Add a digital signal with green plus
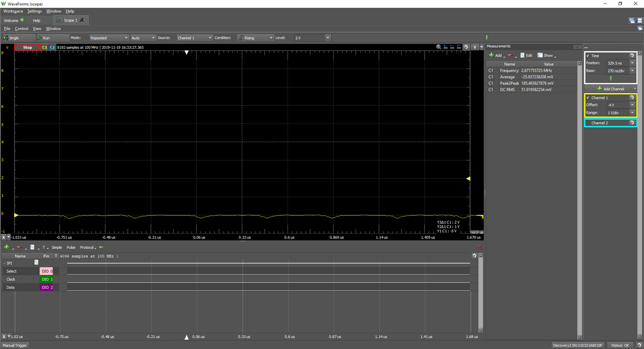Viewport: 644px width, 349px height. coord(7,247)
